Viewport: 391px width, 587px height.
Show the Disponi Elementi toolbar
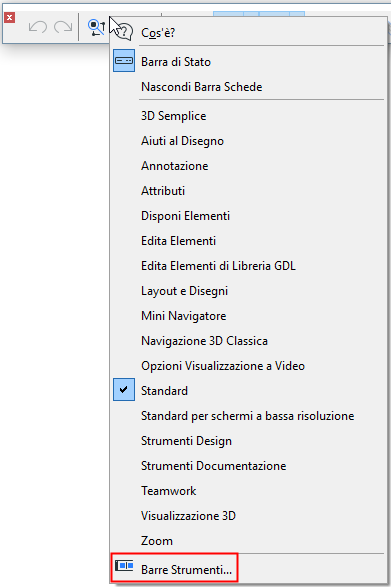tap(249, 216)
